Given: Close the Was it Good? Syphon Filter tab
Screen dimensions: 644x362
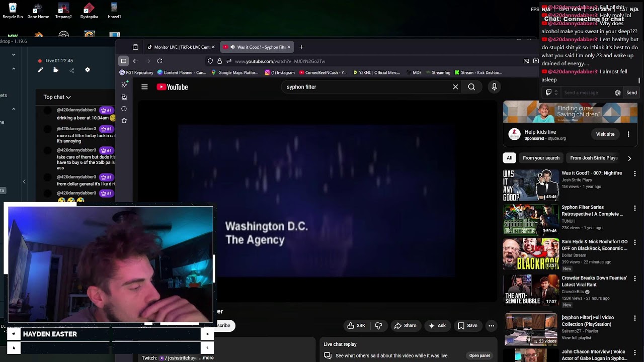Looking at the screenshot, I should tap(289, 47).
